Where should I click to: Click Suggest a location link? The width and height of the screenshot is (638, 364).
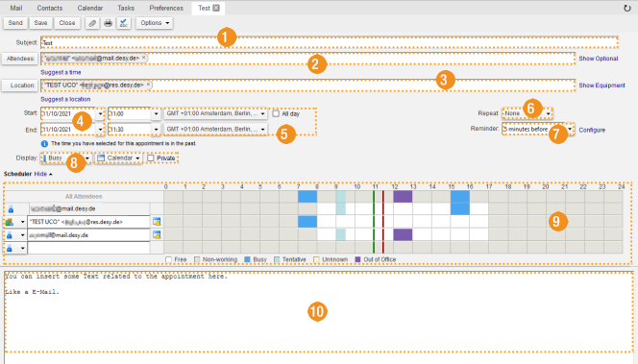pyautogui.click(x=65, y=99)
